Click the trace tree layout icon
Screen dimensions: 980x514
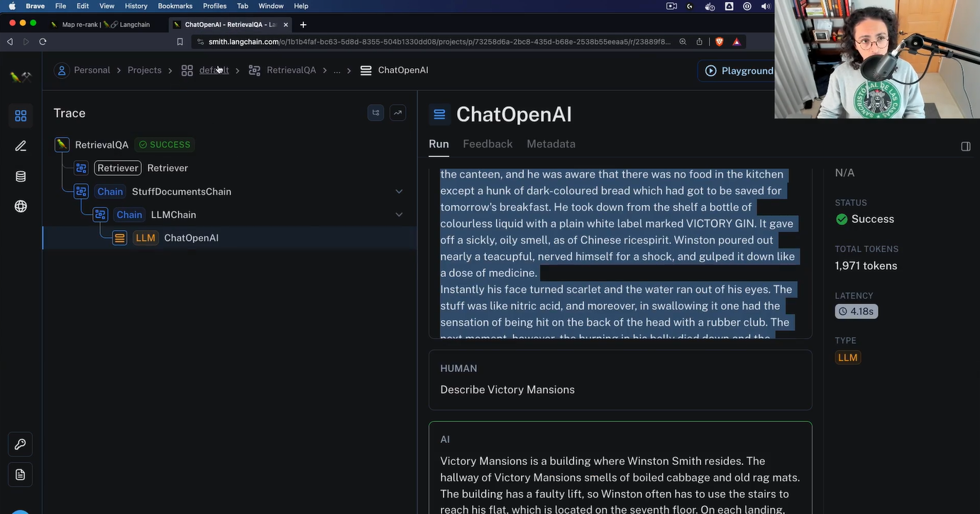coord(375,113)
